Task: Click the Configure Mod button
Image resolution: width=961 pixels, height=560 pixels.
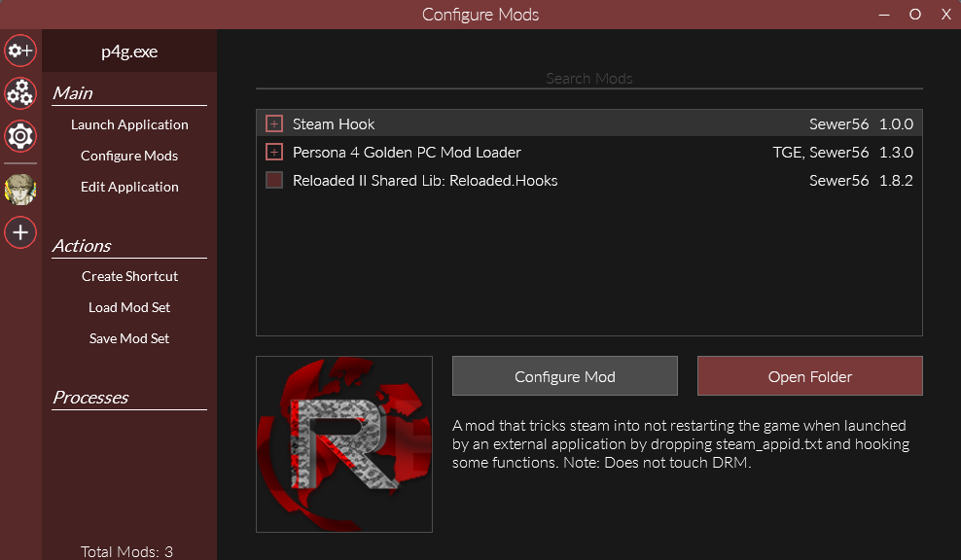Action: pos(564,375)
